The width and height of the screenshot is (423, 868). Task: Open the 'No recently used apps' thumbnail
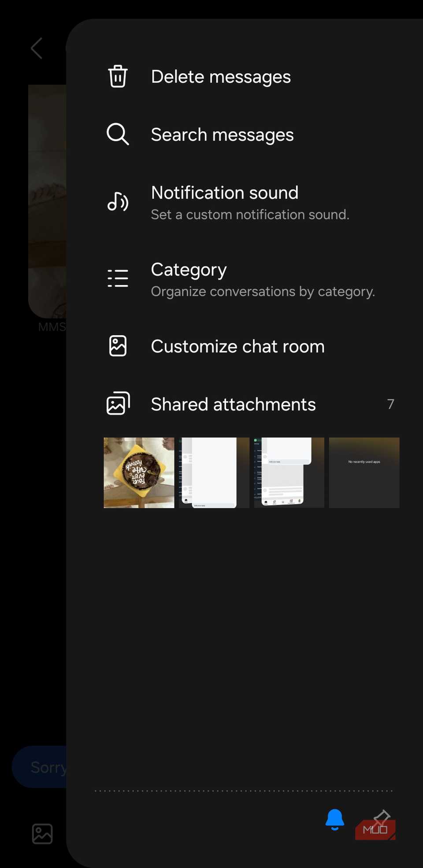[364, 473]
